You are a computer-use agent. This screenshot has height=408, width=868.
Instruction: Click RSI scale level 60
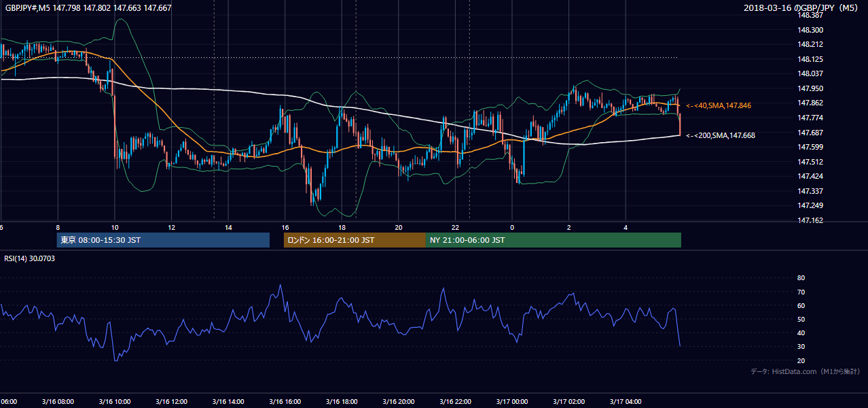coord(801,305)
